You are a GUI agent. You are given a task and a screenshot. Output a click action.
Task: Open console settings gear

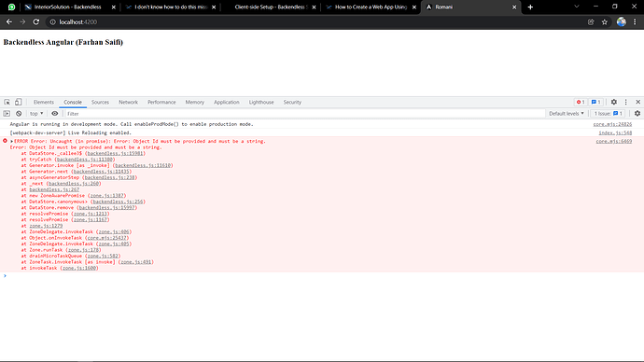tap(637, 114)
